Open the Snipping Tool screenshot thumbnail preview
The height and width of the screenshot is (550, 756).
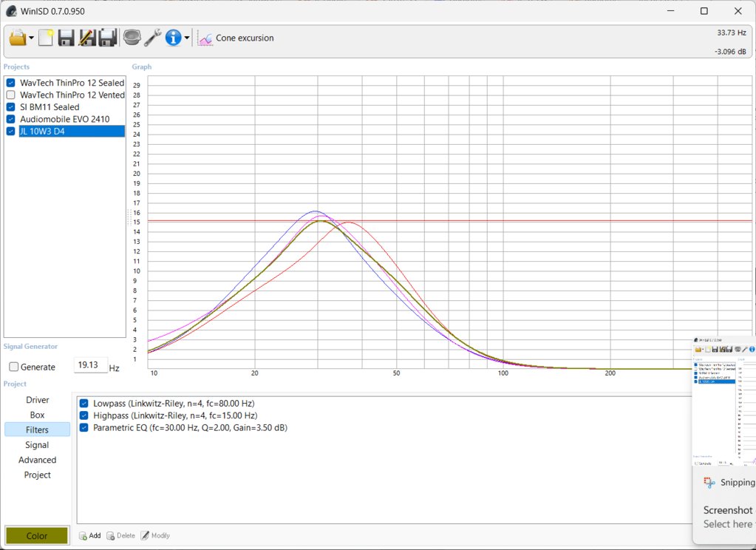coord(723,402)
